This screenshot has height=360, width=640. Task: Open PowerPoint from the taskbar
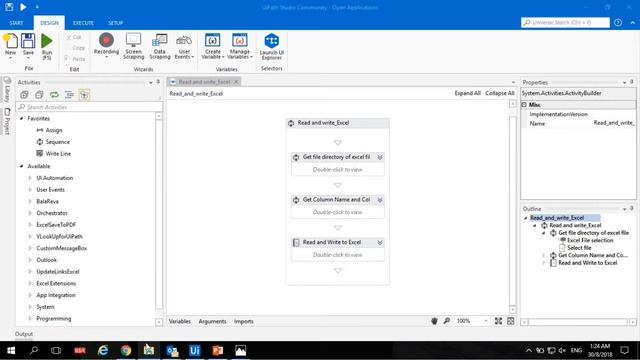tap(218, 350)
